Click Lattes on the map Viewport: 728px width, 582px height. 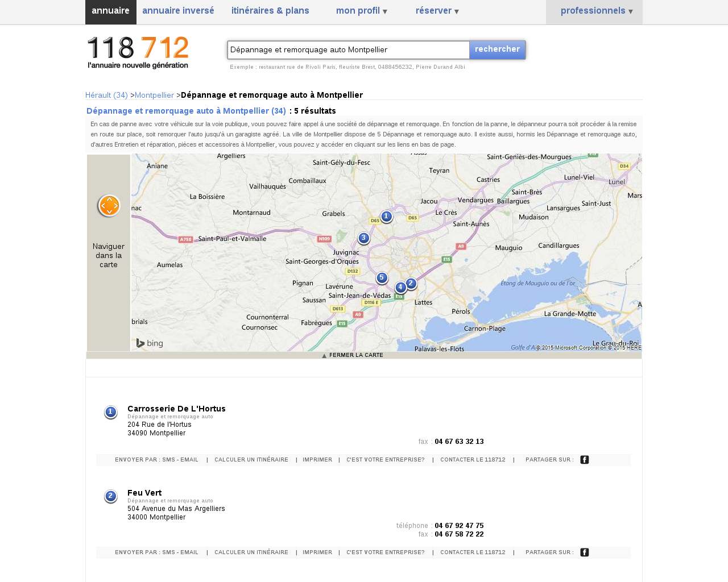pyautogui.click(x=423, y=302)
